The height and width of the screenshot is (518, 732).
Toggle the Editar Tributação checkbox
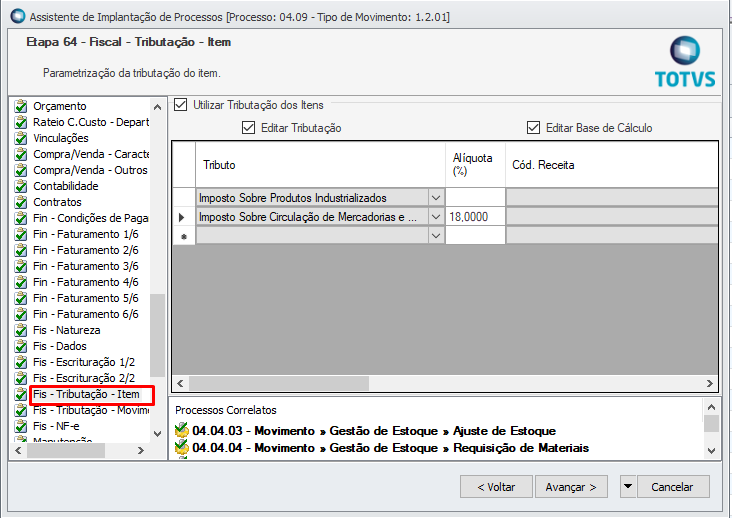click(x=248, y=127)
